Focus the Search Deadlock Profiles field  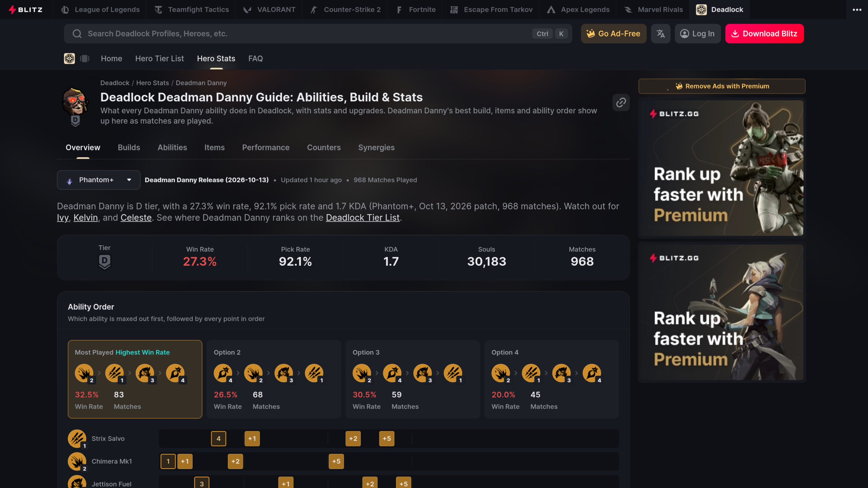(x=318, y=34)
